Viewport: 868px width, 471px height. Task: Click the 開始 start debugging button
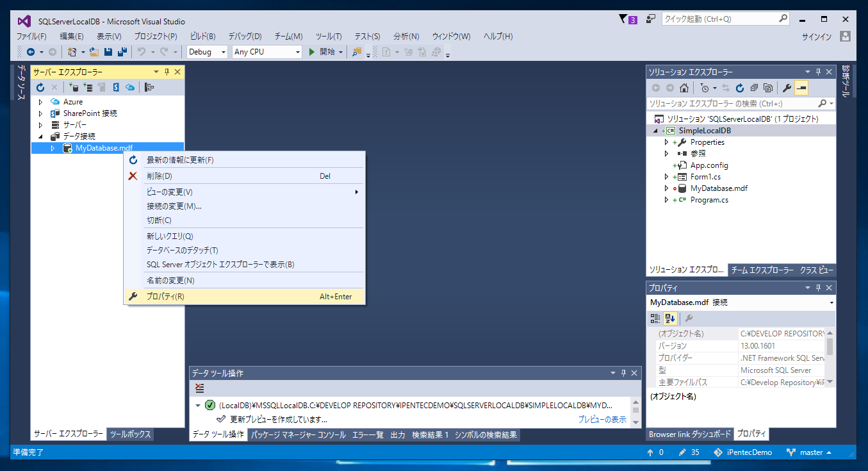click(x=326, y=52)
